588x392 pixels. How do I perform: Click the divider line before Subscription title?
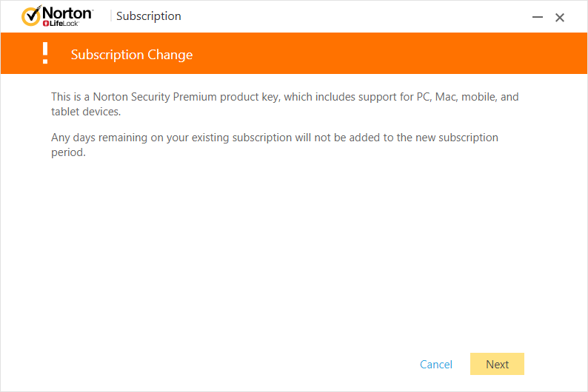(111, 16)
